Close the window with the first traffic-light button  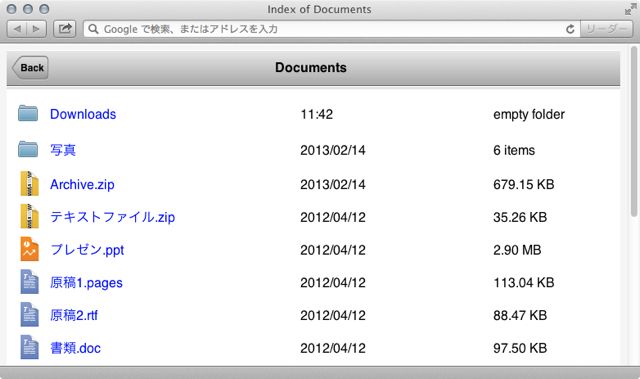(x=12, y=9)
